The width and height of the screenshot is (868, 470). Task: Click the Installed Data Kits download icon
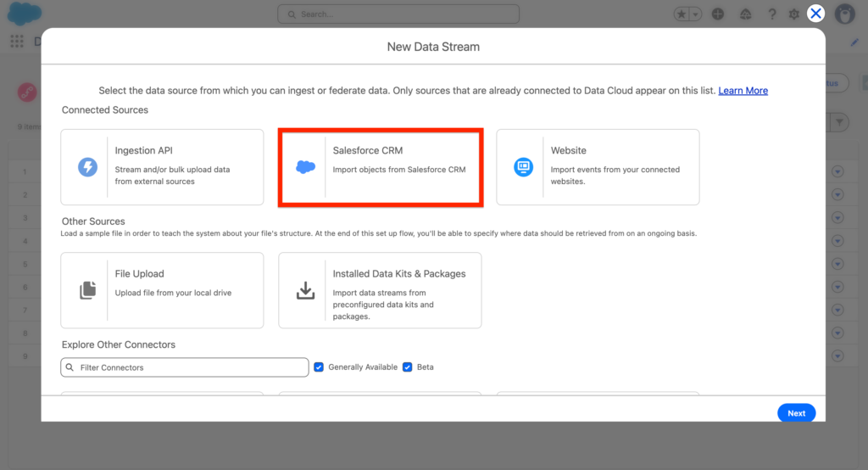305,290
